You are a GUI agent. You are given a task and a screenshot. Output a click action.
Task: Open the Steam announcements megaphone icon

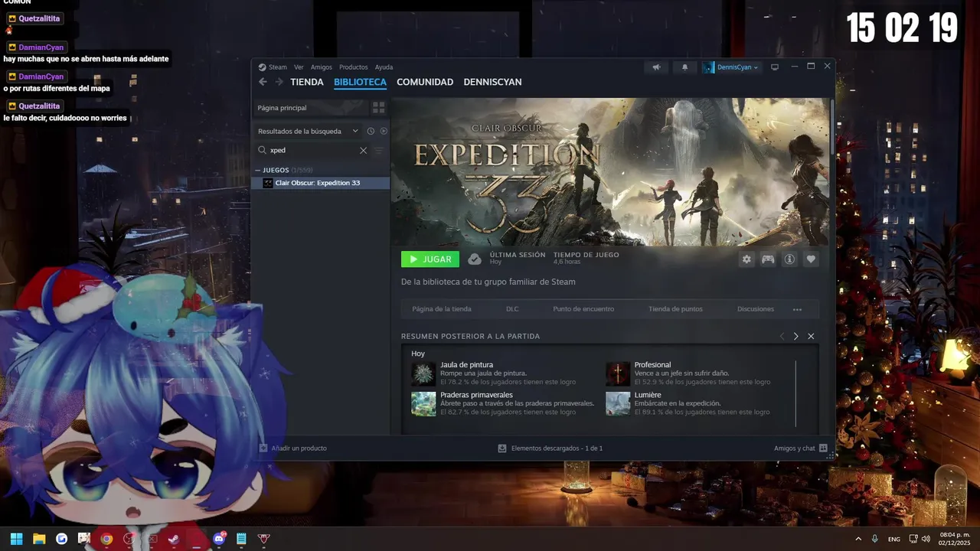656,67
